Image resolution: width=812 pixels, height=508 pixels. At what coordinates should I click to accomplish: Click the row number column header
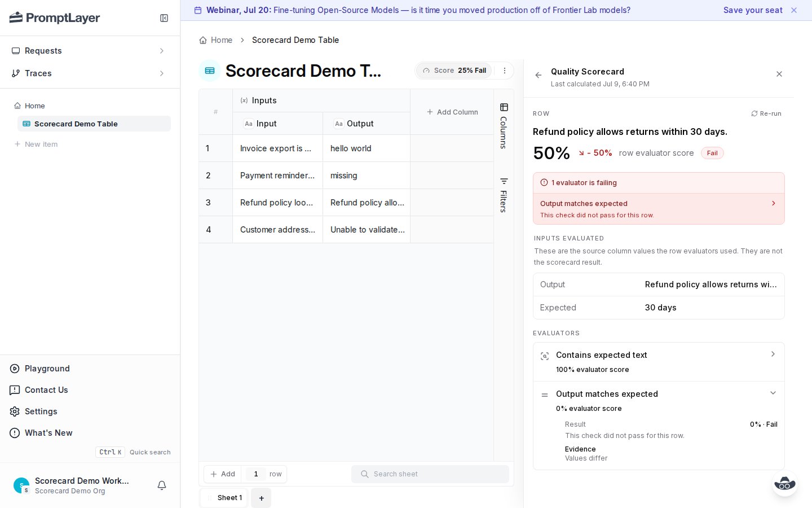(x=215, y=112)
